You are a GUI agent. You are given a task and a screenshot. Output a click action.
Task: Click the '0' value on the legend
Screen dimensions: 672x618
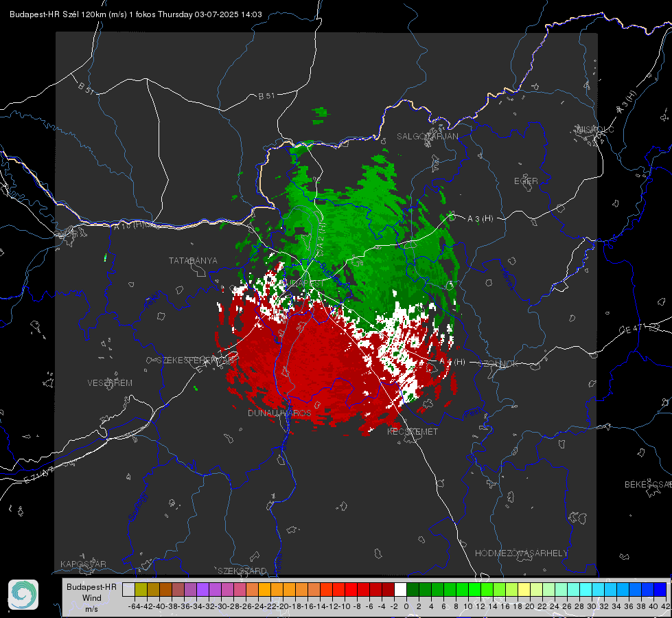point(406,606)
